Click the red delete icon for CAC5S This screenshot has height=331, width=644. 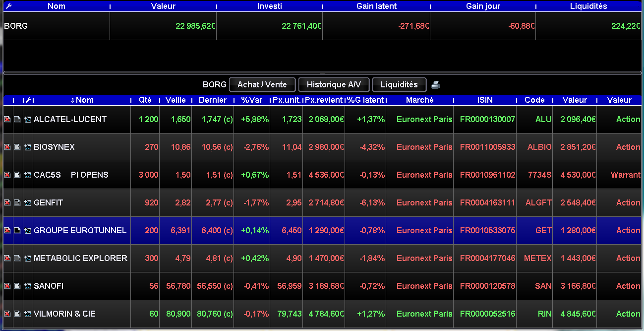point(7,175)
